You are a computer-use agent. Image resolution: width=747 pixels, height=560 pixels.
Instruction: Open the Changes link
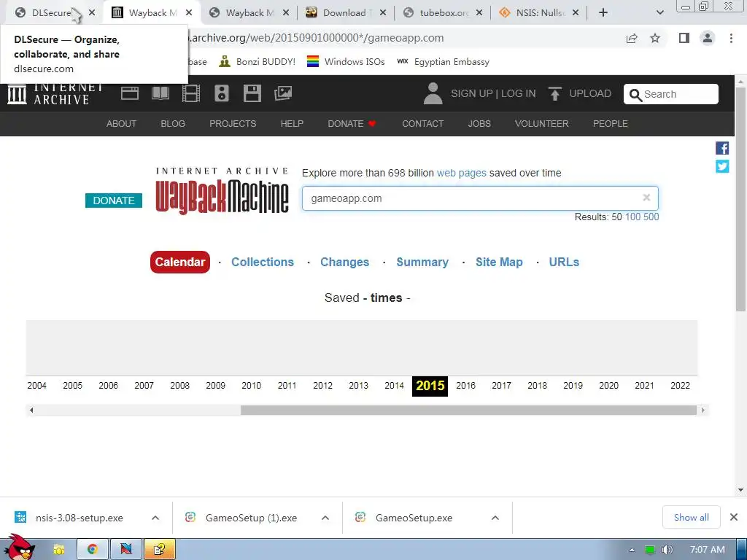(344, 262)
